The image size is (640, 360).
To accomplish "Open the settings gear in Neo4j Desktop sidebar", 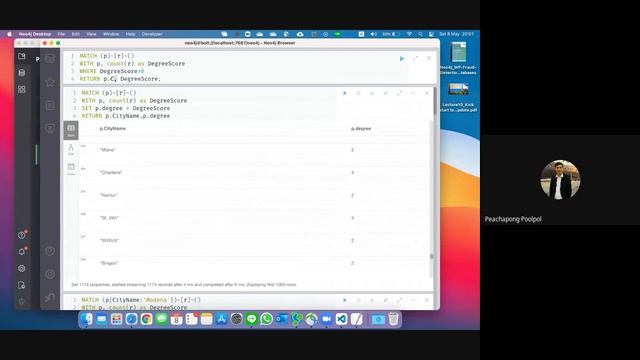I will click(x=22, y=268).
